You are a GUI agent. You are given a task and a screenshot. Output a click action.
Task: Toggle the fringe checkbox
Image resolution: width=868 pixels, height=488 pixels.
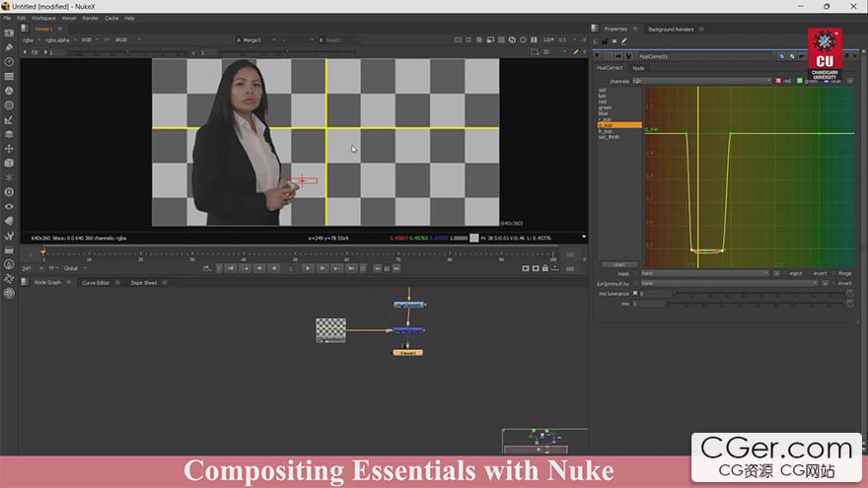834,273
